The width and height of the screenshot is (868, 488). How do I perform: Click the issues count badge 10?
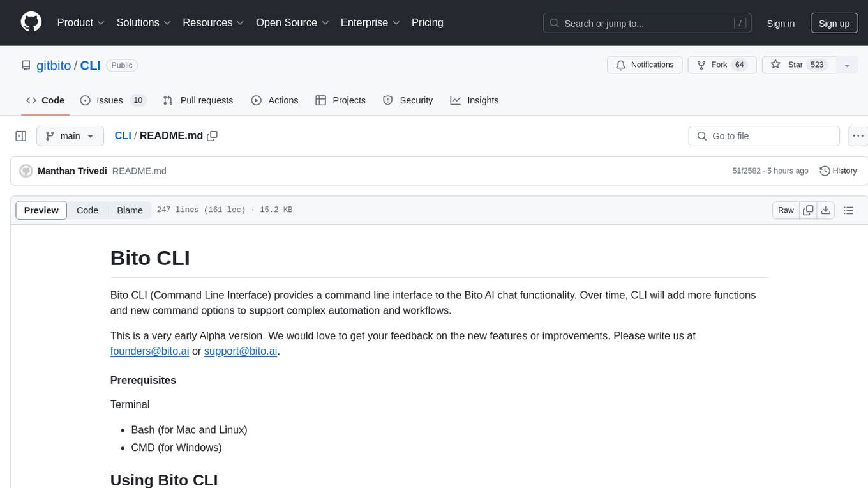tap(138, 100)
